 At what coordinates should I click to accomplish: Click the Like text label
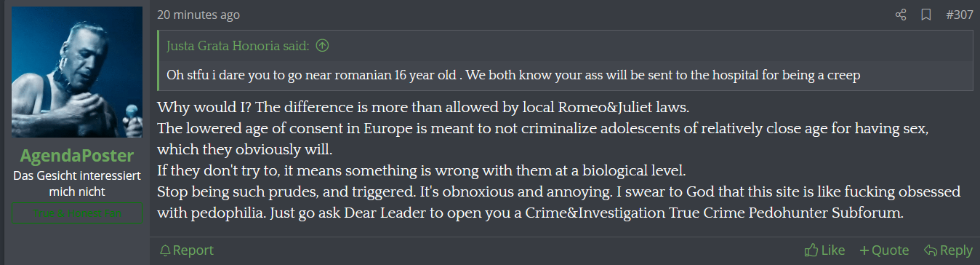[833, 250]
